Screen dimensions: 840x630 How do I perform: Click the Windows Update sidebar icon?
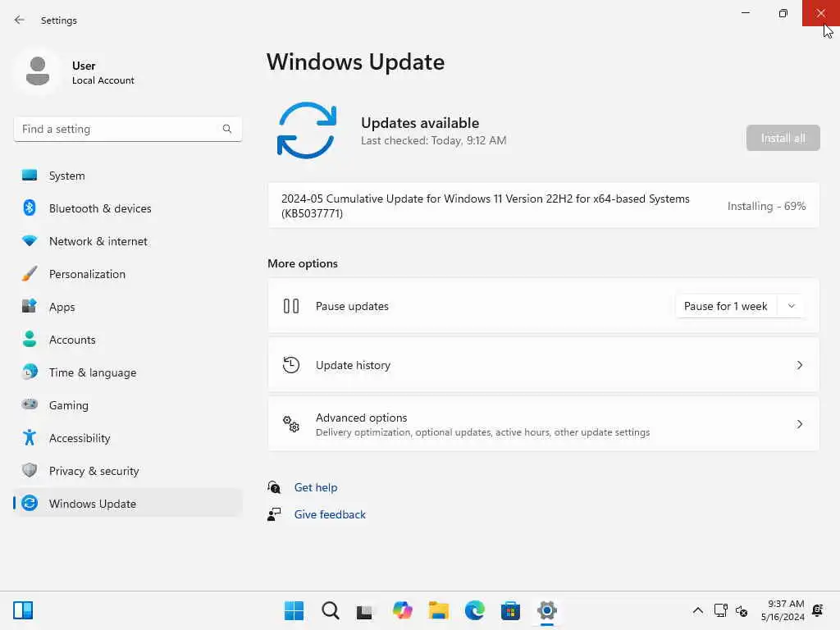tap(30, 503)
